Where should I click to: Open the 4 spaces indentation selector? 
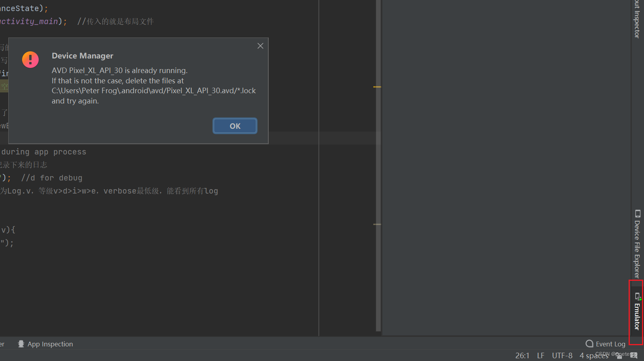click(593, 355)
